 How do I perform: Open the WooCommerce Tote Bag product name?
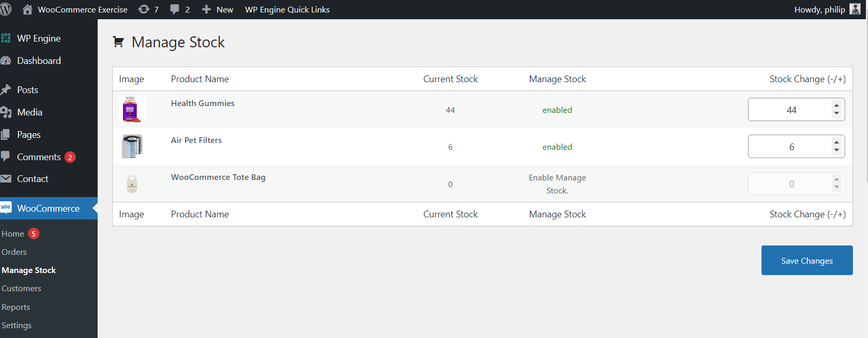218,177
